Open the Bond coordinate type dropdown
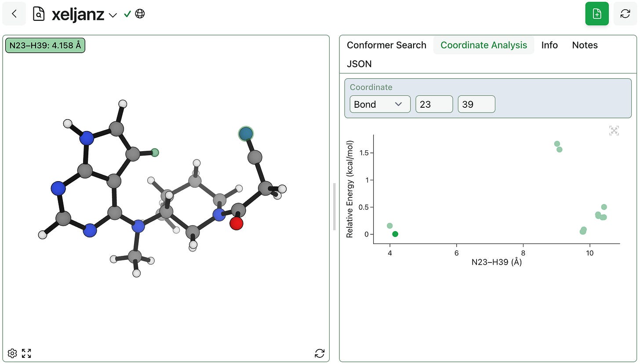Image resolution: width=640 pixels, height=364 pixels. (x=380, y=104)
